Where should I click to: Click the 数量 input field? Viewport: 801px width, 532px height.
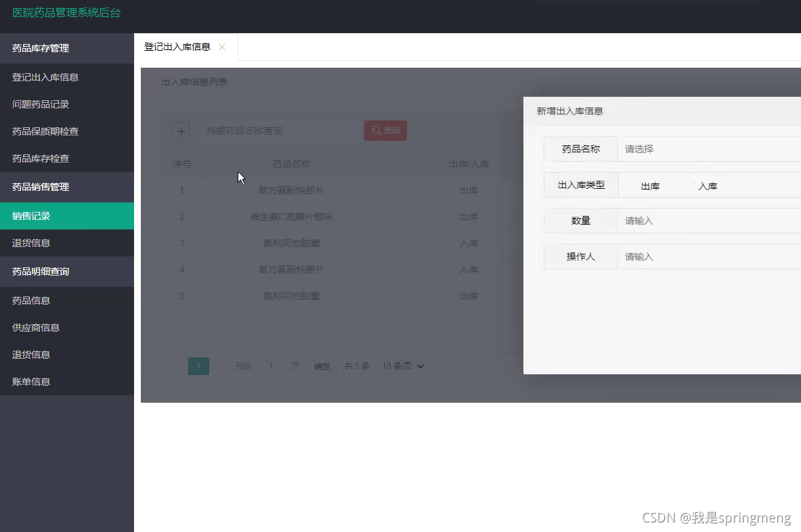(709, 221)
